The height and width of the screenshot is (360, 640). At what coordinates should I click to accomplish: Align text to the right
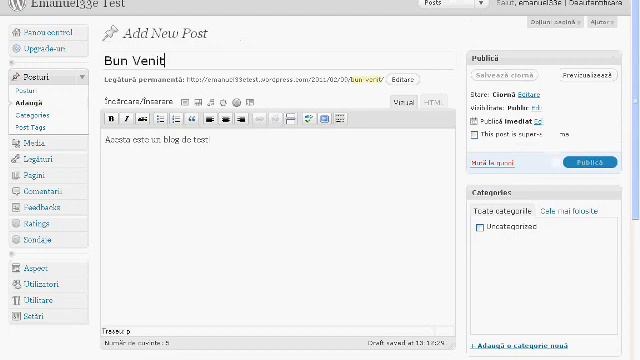[x=241, y=119]
